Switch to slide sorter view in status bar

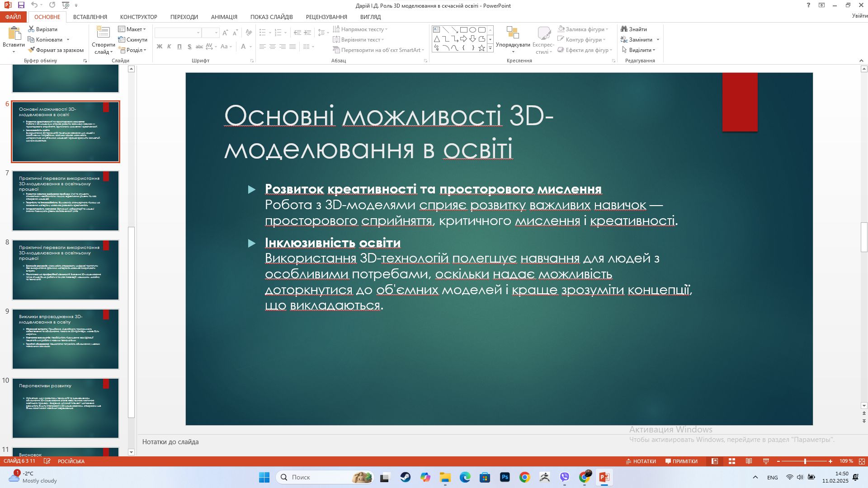pos(732,461)
